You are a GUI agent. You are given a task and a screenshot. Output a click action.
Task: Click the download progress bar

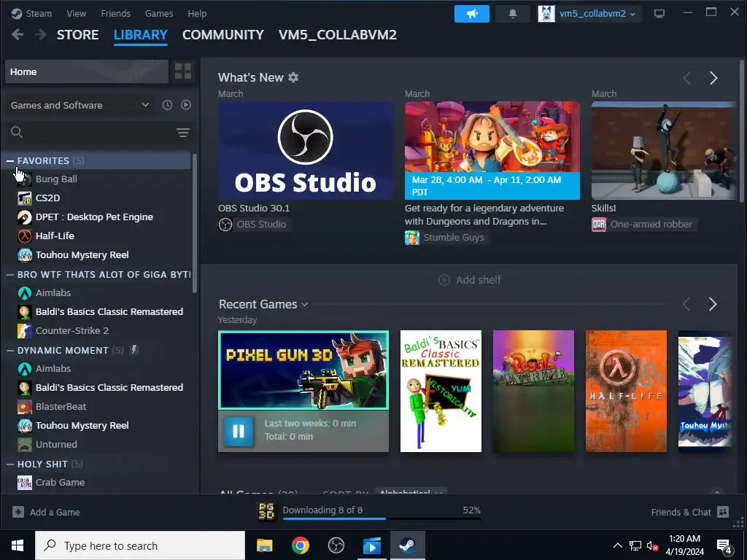pos(382,518)
